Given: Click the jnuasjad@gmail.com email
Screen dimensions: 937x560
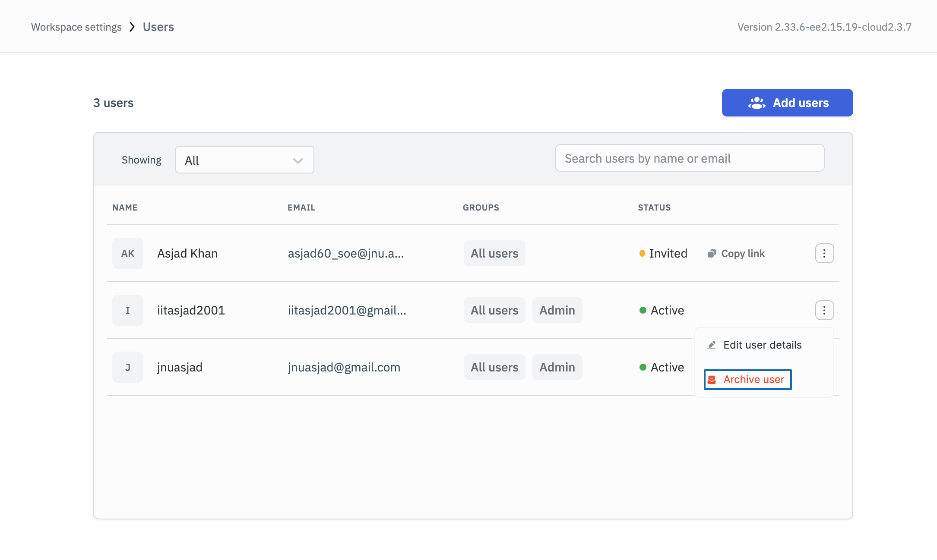Looking at the screenshot, I should pyautogui.click(x=344, y=367).
